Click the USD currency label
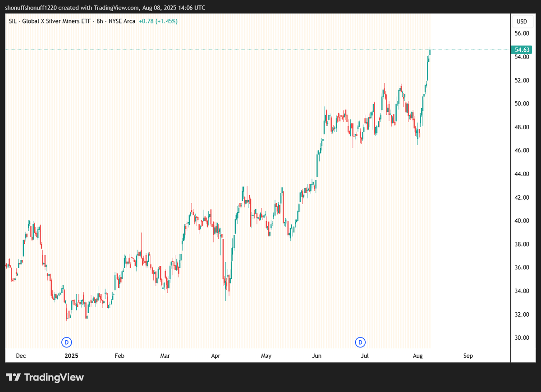The width and height of the screenshot is (541, 392). pyautogui.click(x=522, y=22)
